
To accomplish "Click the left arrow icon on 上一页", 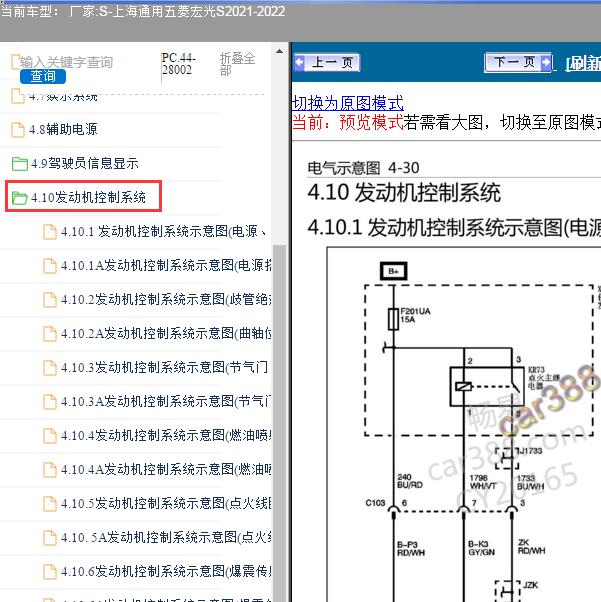I will tap(300, 63).
